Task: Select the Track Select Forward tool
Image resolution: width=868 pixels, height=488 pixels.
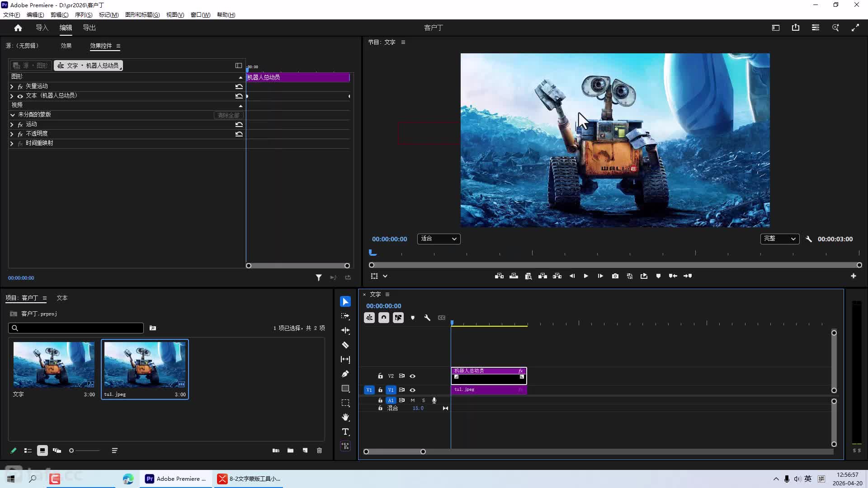Action: [345, 316]
